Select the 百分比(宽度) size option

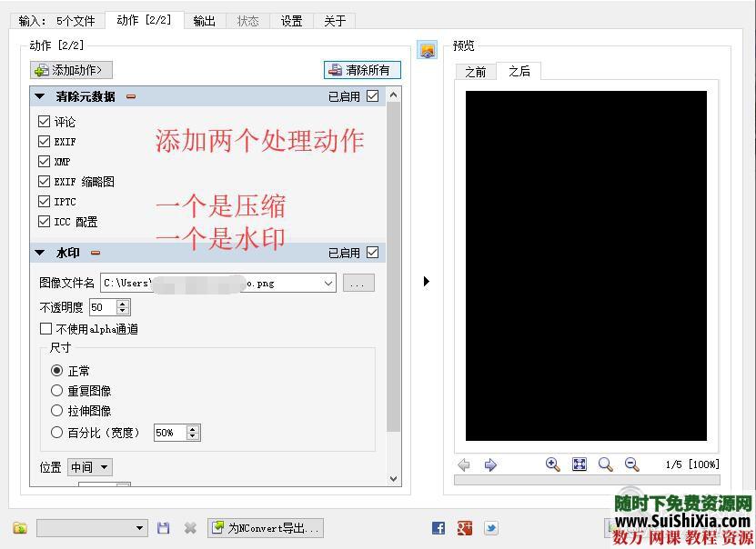57,432
